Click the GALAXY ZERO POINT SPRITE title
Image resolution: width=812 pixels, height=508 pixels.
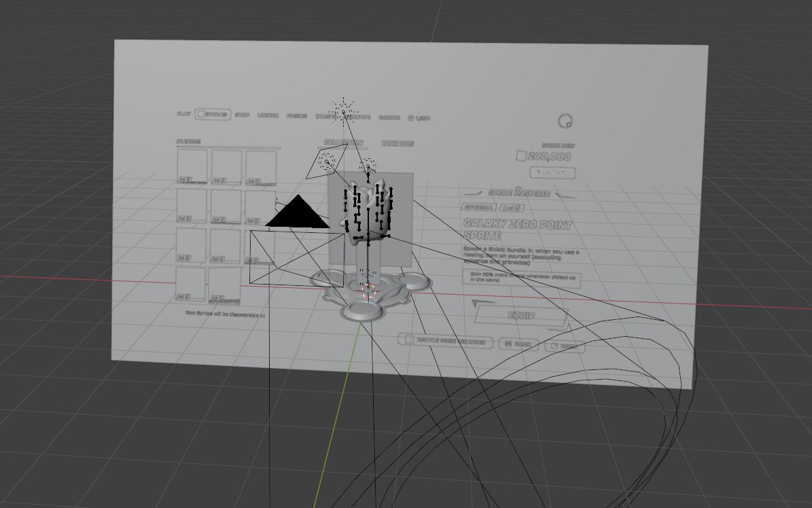point(517,230)
